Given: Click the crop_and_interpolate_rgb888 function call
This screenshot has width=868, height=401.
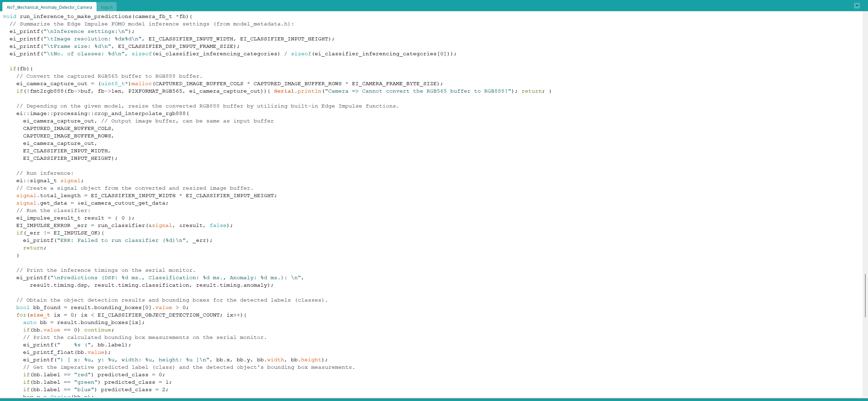Looking at the screenshot, I should pos(140,113).
